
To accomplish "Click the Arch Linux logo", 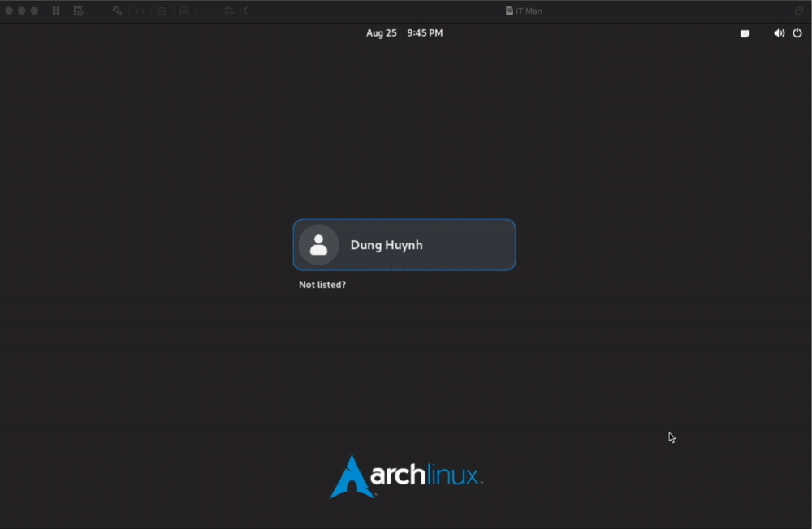I will coord(405,477).
